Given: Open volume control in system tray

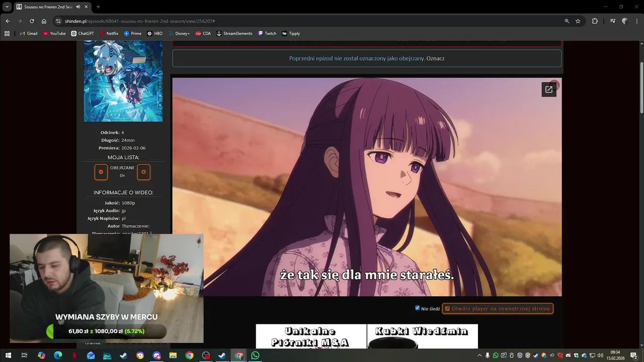Looking at the screenshot, I should click(x=600, y=355).
